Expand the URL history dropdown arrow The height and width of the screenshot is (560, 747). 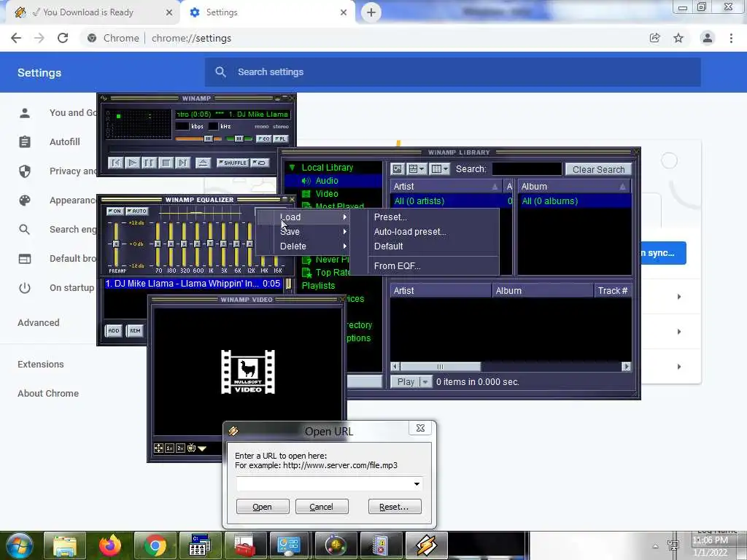tap(417, 484)
